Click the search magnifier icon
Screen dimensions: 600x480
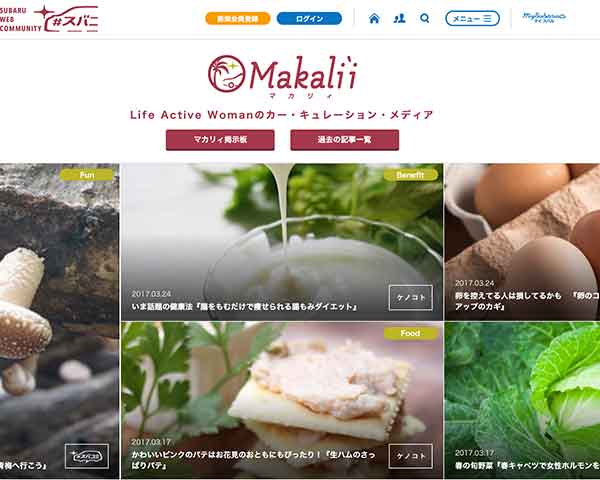click(x=424, y=18)
